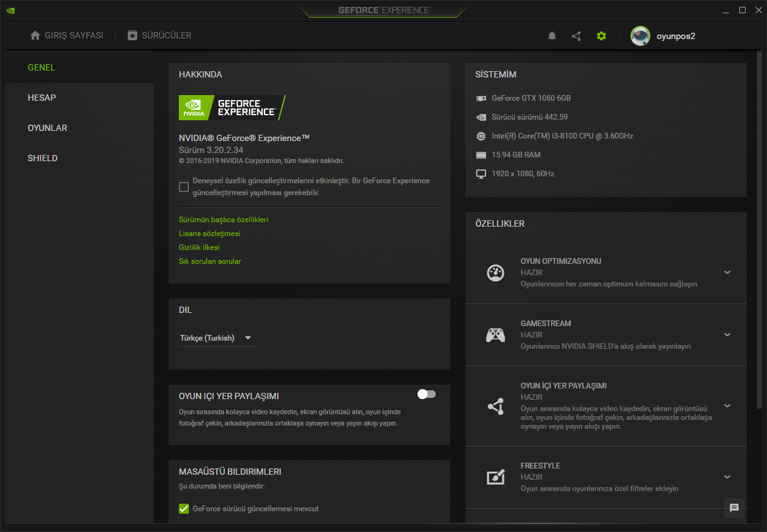Click Sürüm 3.20.2.34 version text

tap(211, 150)
